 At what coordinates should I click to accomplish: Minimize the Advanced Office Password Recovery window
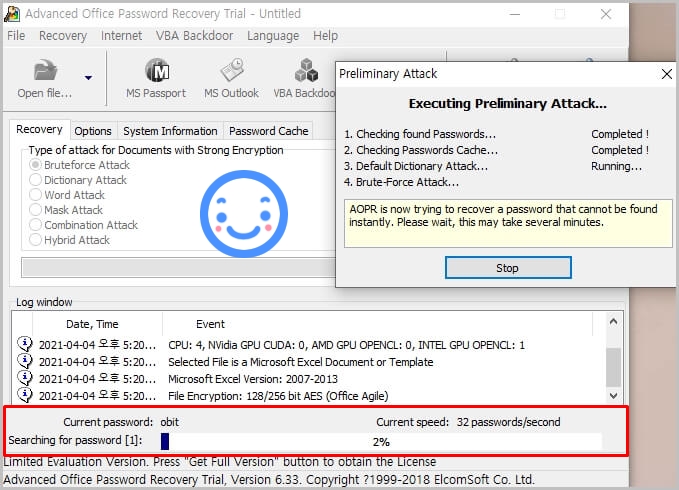pyautogui.click(x=514, y=14)
